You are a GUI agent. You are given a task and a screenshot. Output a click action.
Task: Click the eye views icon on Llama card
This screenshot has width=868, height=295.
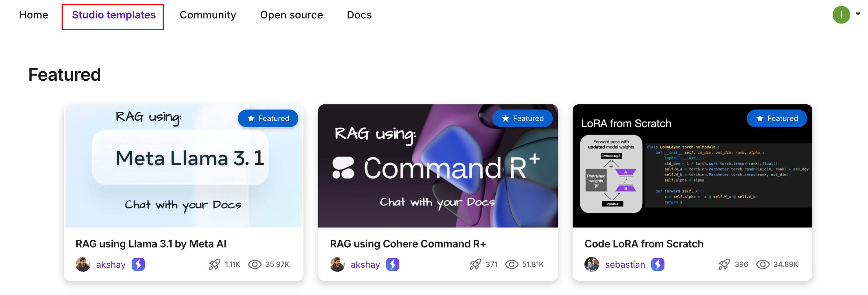tap(254, 264)
